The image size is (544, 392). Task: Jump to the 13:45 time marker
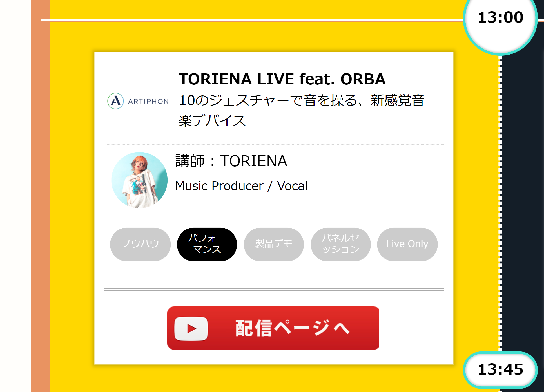500,369
